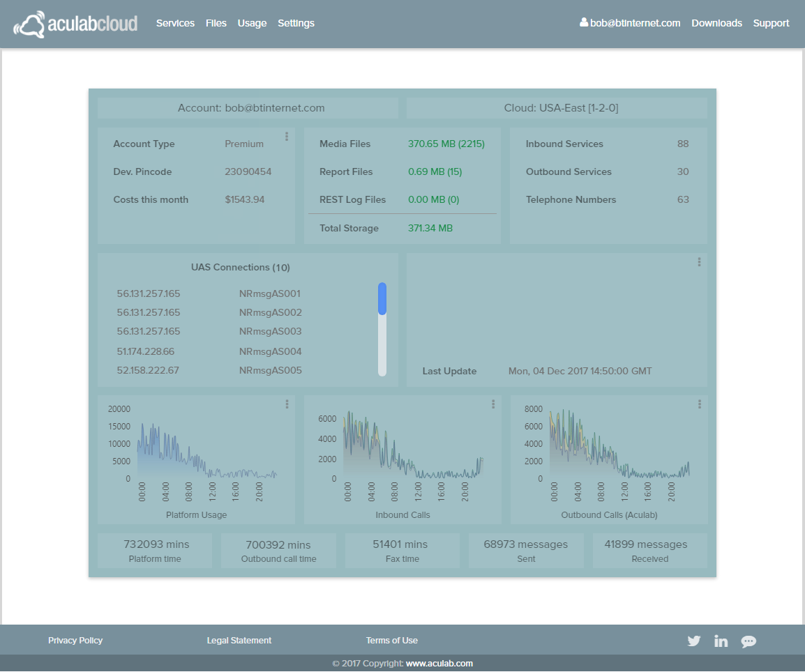This screenshot has height=672, width=805.
Task: Click the Total Storage 371.34 MB value
Action: pos(430,228)
